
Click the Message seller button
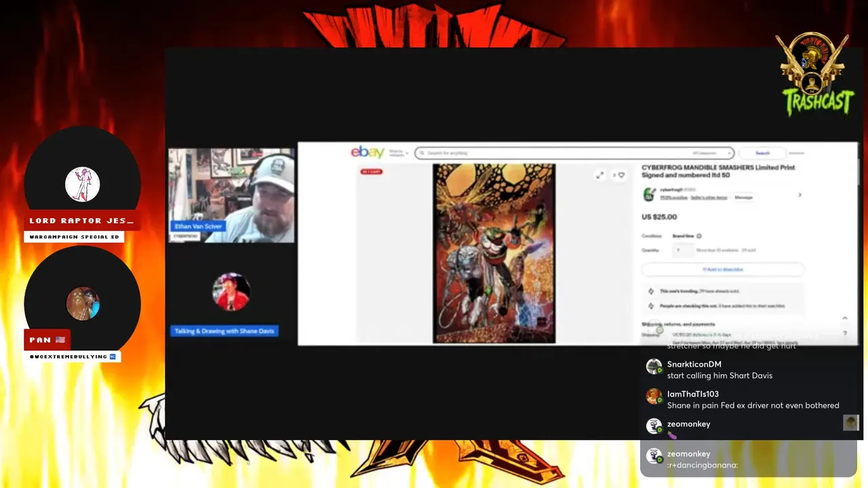click(743, 197)
